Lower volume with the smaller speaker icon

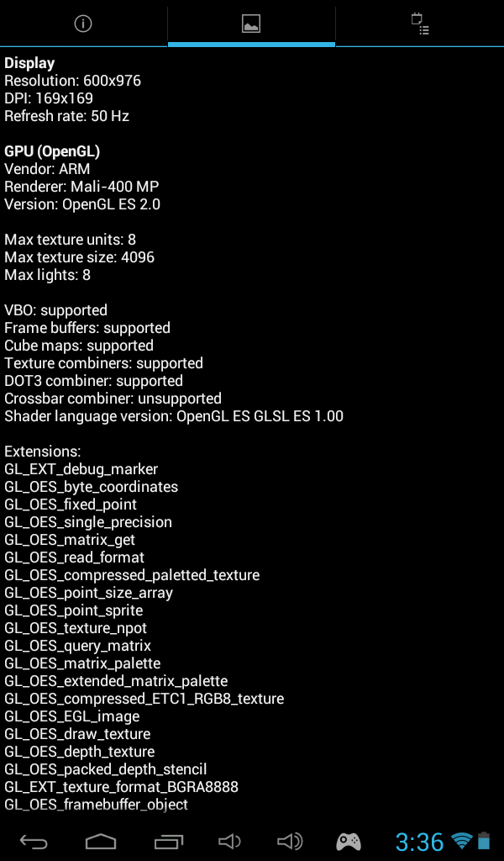tap(229, 841)
